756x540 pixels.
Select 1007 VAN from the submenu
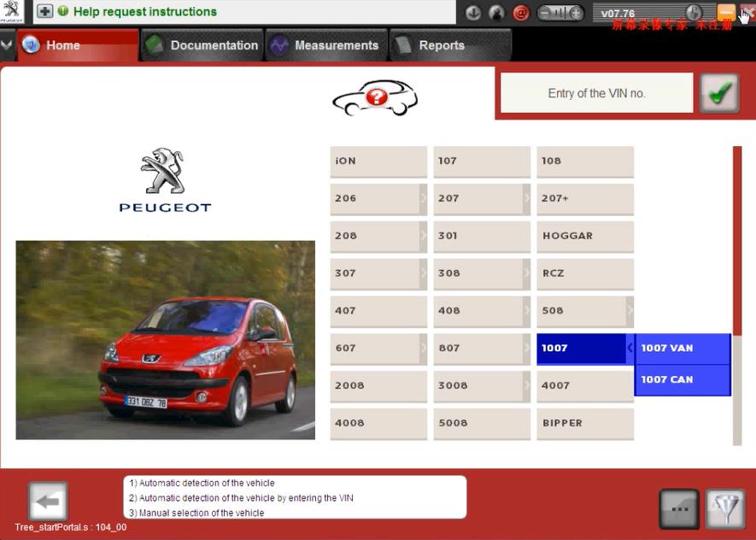[x=683, y=349]
